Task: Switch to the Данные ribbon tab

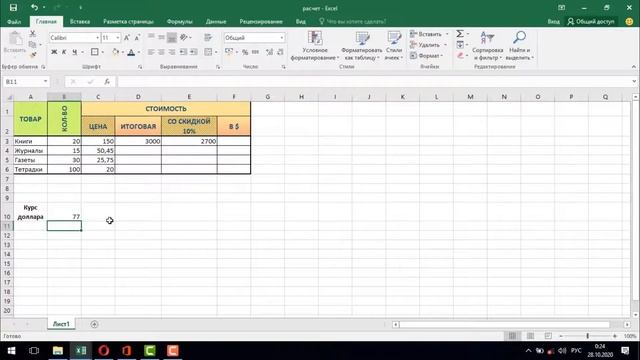Action: click(x=216, y=21)
